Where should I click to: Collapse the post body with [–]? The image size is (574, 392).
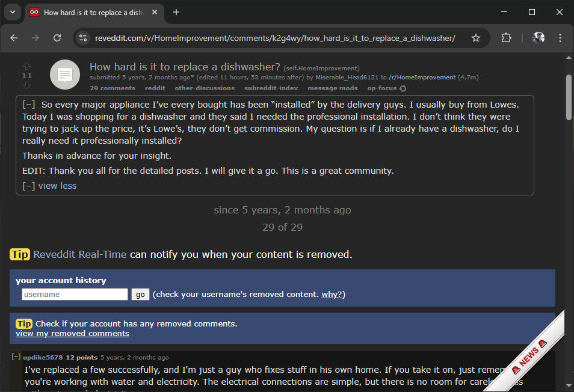(x=28, y=104)
